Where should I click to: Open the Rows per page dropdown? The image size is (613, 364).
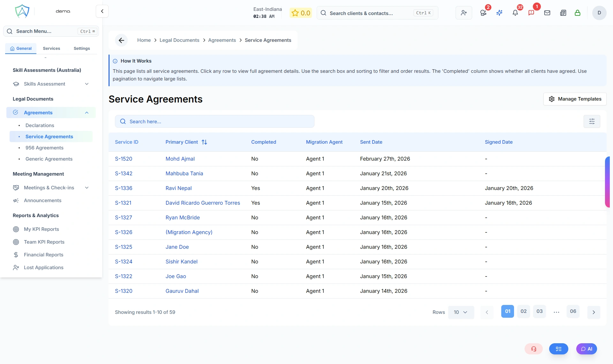pyautogui.click(x=461, y=312)
